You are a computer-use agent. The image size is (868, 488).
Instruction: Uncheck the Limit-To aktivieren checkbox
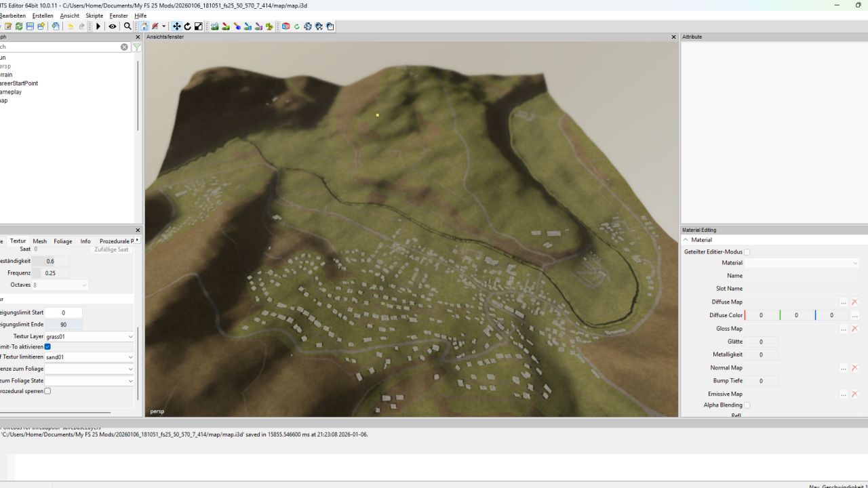47,346
